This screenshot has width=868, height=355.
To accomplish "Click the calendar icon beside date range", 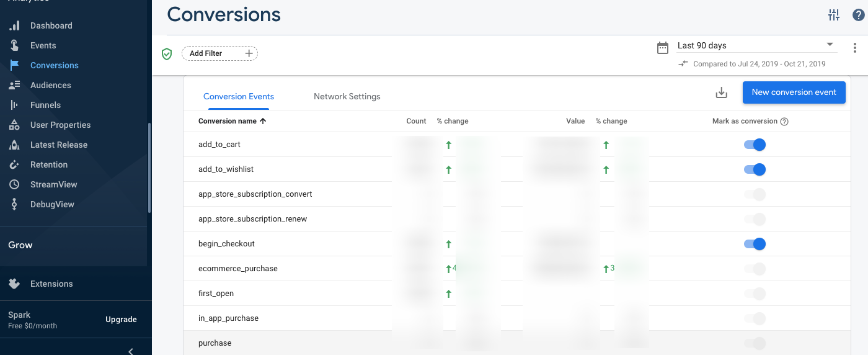I will (x=663, y=48).
